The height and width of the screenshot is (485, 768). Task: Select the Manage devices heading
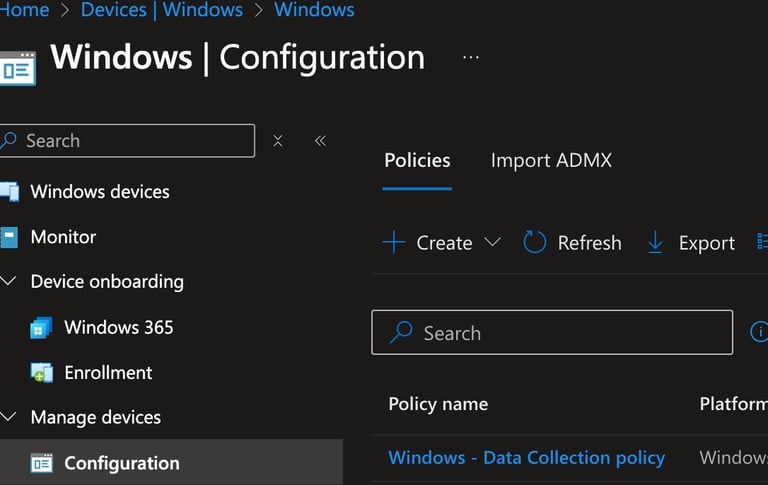[96, 417]
